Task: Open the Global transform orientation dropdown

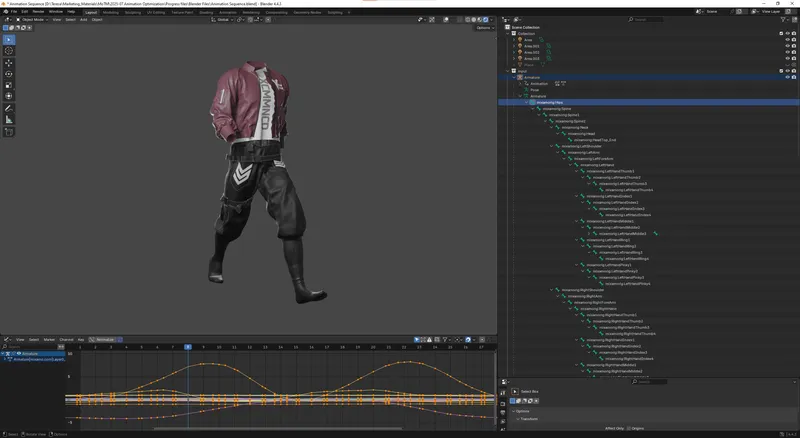Action: [225, 19]
